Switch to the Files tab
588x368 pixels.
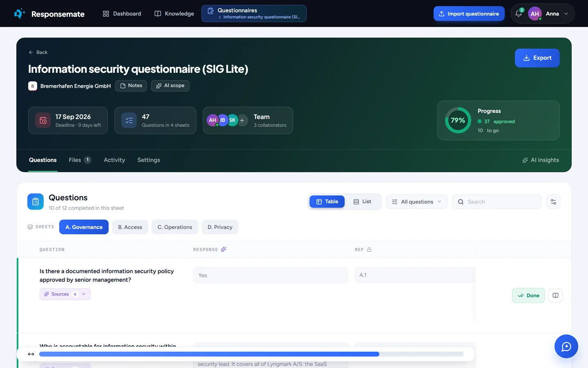(x=80, y=160)
